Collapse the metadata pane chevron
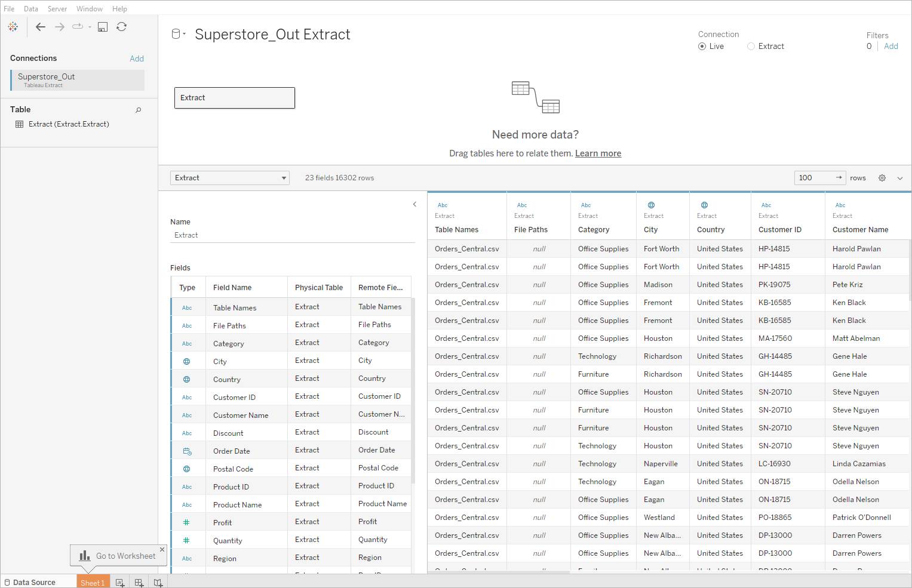912x588 pixels. click(x=414, y=204)
